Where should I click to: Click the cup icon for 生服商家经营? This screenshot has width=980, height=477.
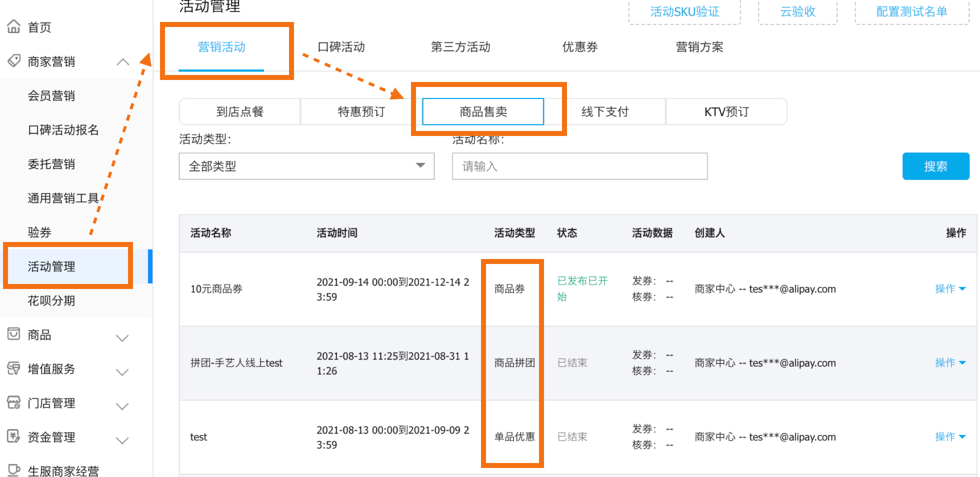pos(14,469)
